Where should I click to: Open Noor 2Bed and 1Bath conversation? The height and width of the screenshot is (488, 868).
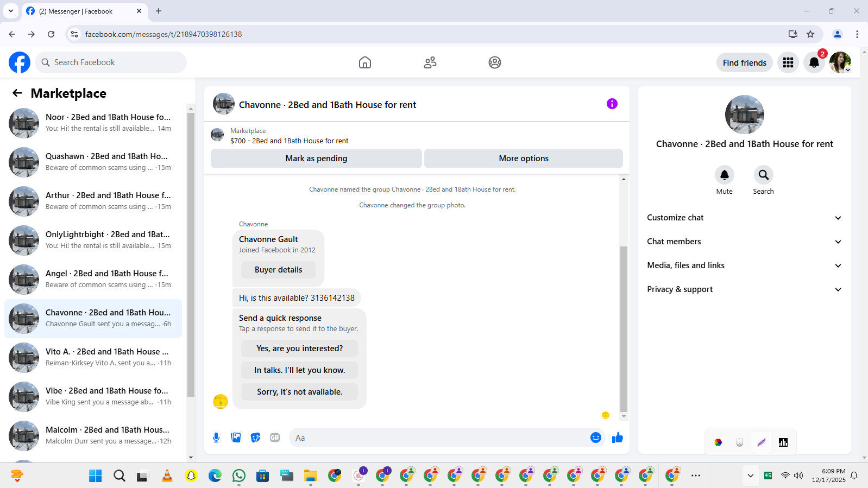pyautogui.click(x=93, y=123)
